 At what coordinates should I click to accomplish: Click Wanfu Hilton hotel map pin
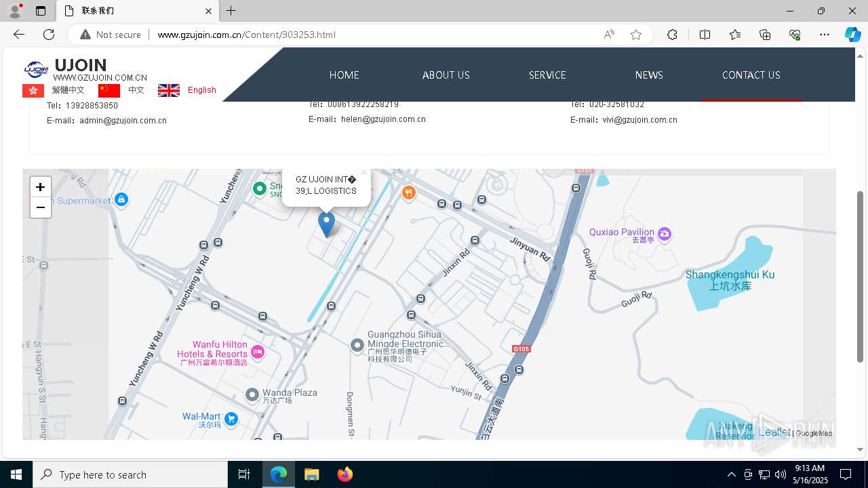[x=257, y=351]
